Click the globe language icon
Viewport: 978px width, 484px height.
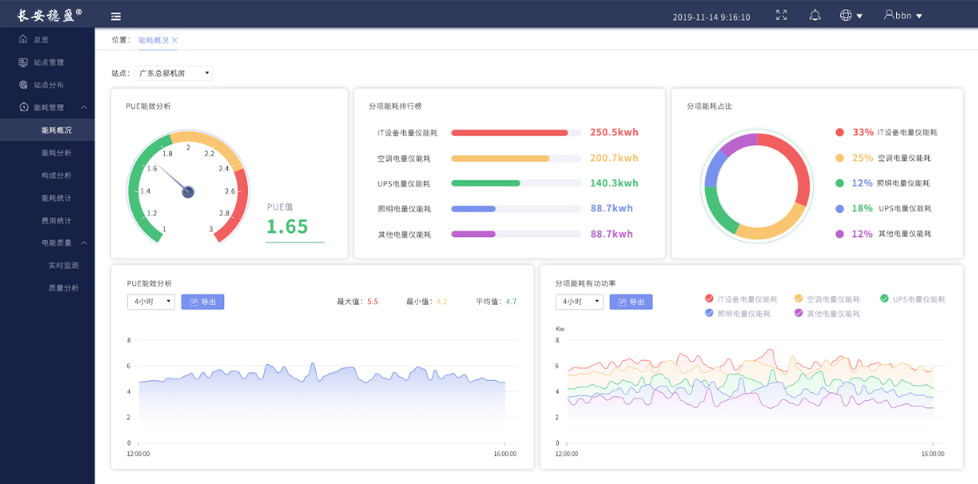tap(846, 15)
